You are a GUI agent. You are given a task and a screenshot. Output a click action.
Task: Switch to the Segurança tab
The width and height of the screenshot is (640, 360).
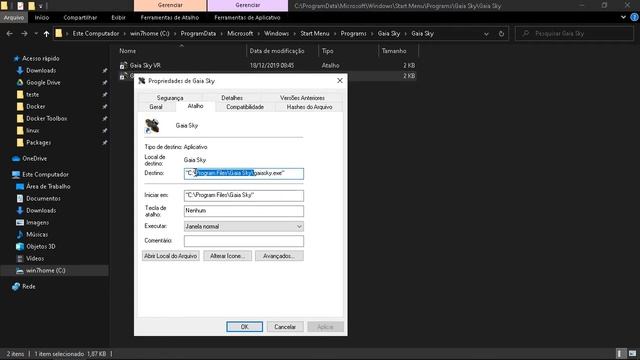point(170,98)
